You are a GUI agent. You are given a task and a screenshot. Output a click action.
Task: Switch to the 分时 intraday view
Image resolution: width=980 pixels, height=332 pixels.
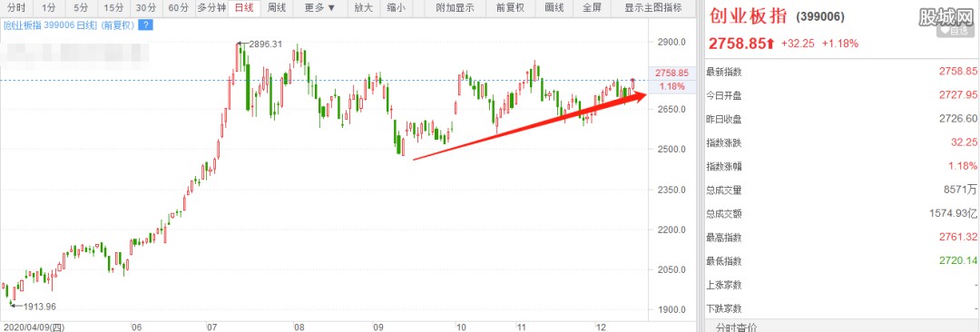[17, 8]
